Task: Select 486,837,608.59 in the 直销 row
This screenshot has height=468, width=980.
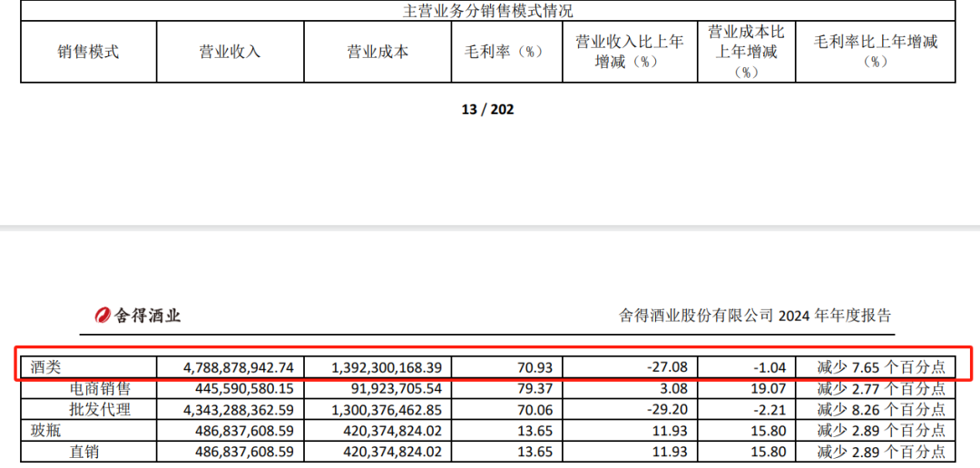Action: 243,452
